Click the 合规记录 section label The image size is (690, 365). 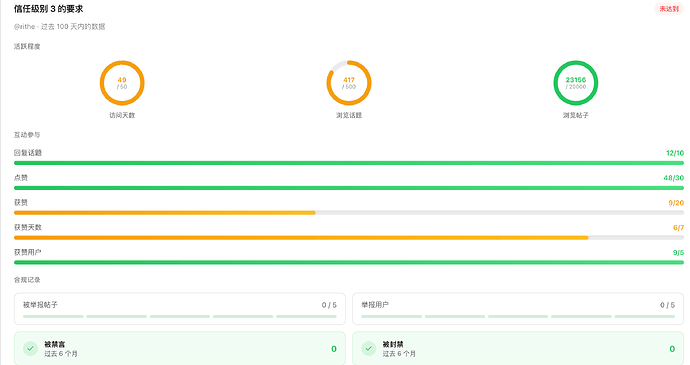pos(27,280)
